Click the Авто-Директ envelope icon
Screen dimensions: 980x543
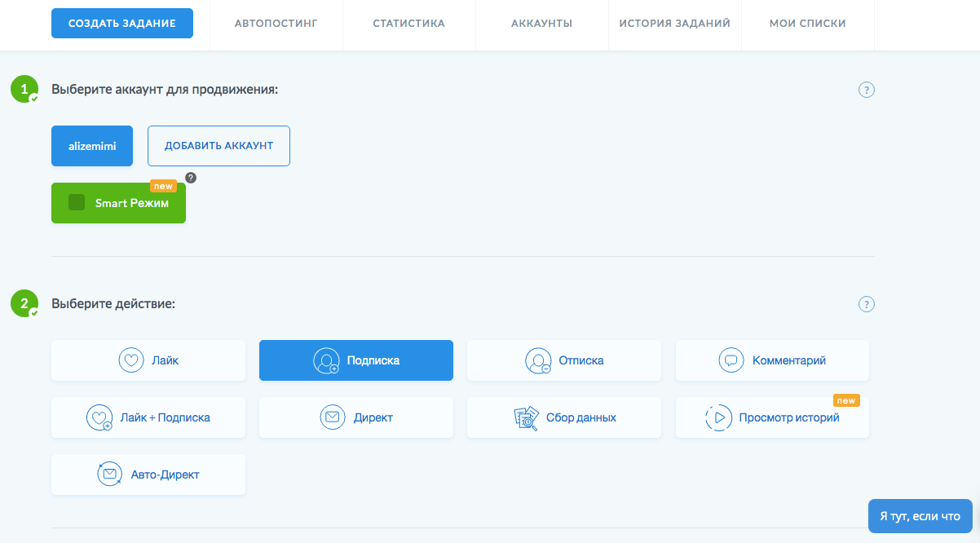click(x=109, y=475)
